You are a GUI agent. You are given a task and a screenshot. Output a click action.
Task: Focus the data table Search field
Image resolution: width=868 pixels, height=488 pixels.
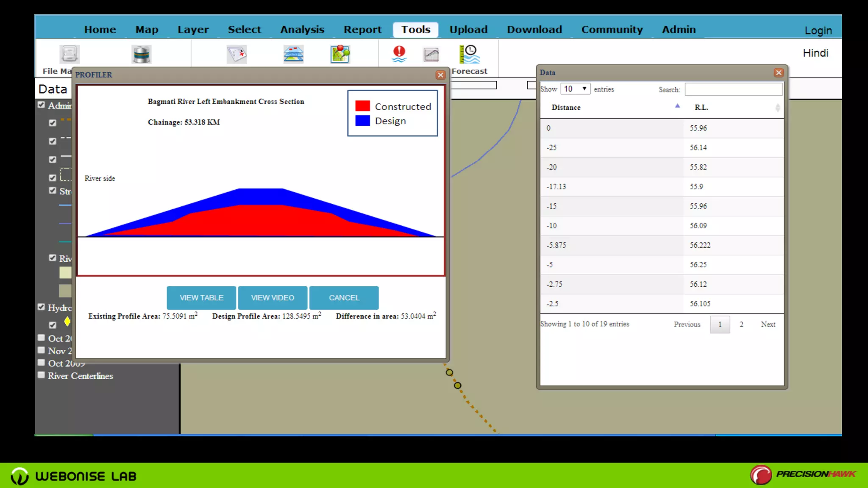(733, 89)
